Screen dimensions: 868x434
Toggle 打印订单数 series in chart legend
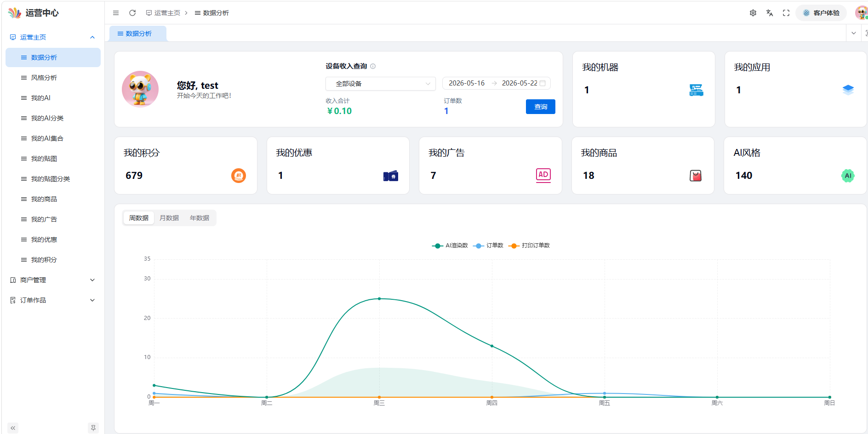529,246
